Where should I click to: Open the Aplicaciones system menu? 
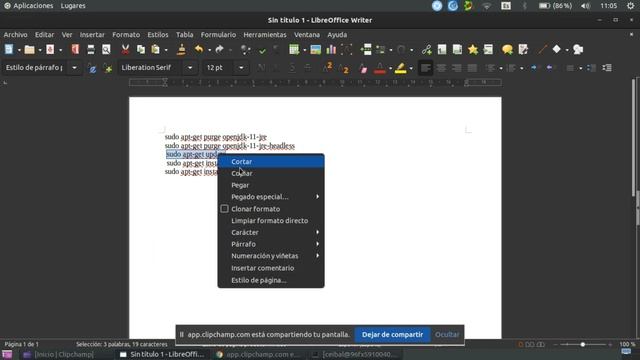pos(29,6)
